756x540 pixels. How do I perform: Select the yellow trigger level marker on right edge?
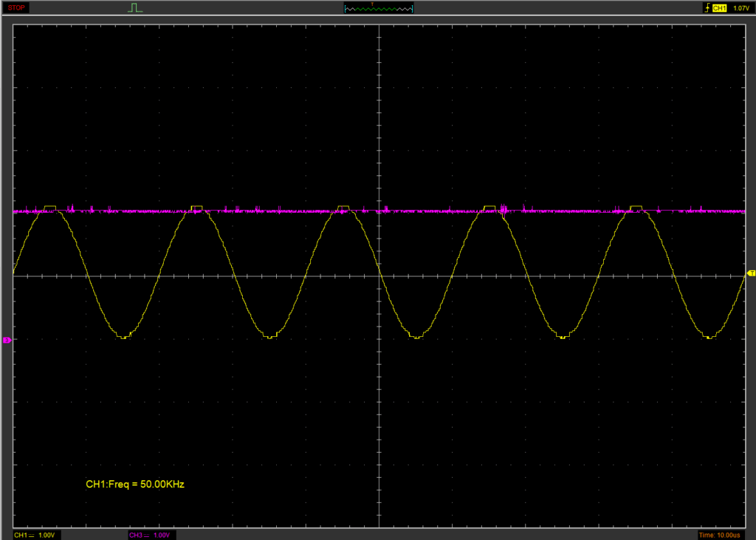point(751,274)
